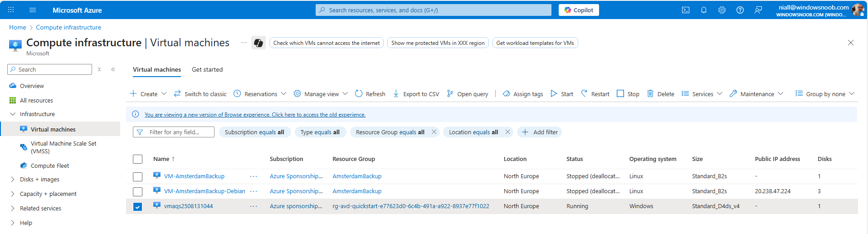Viewport: 868px width, 234px height.
Task: Open the portal settings gear
Action: pyautogui.click(x=722, y=10)
